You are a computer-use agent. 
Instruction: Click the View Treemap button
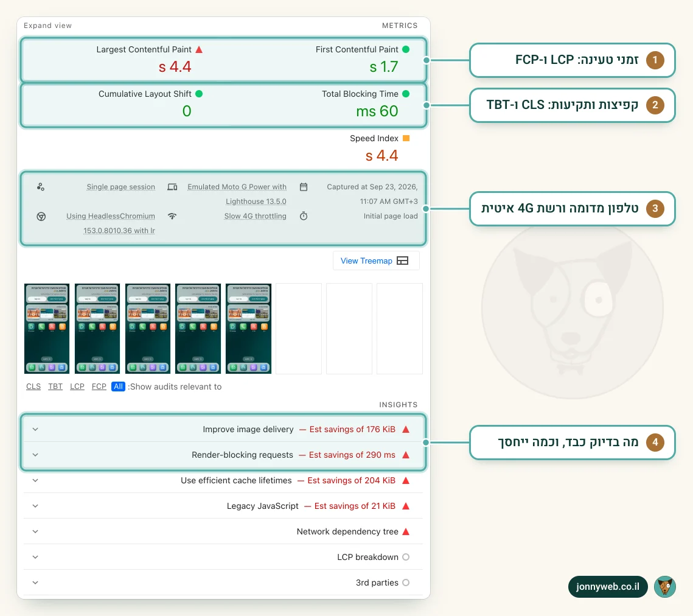375,261
